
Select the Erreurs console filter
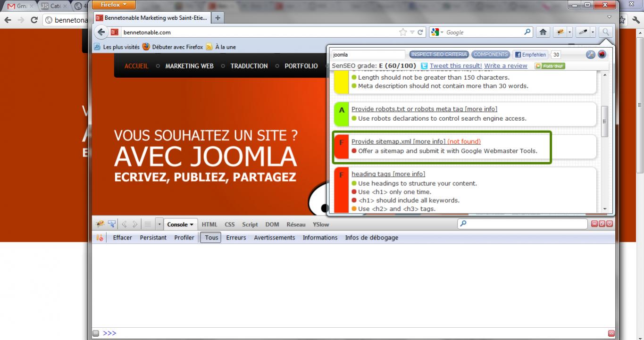(x=236, y=238)
